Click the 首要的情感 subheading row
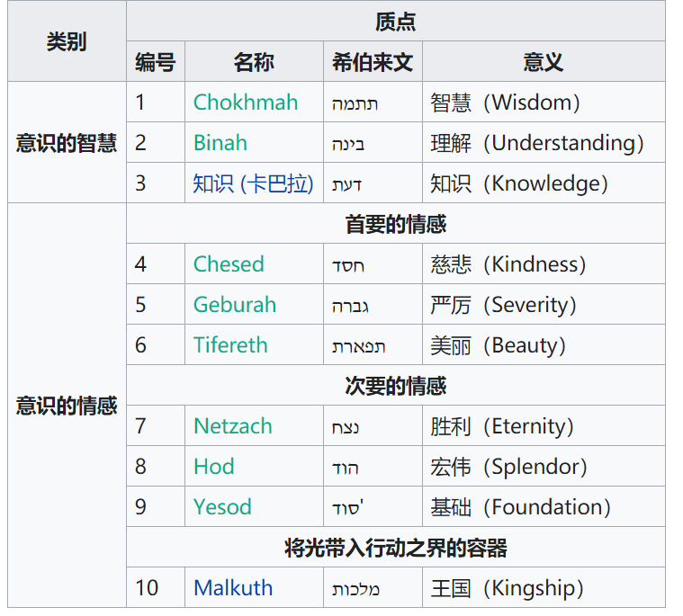683x616 pixels. pyautogui.click(x=395, y=224)
